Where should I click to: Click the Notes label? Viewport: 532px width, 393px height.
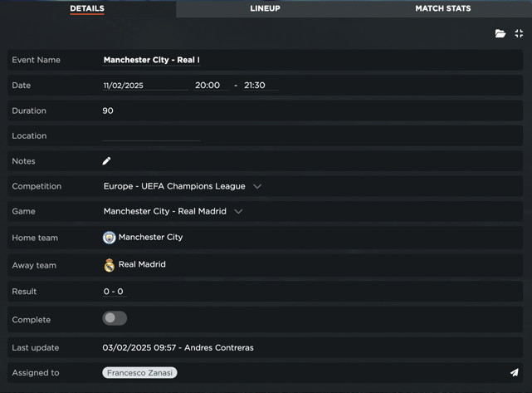(23, 161)
